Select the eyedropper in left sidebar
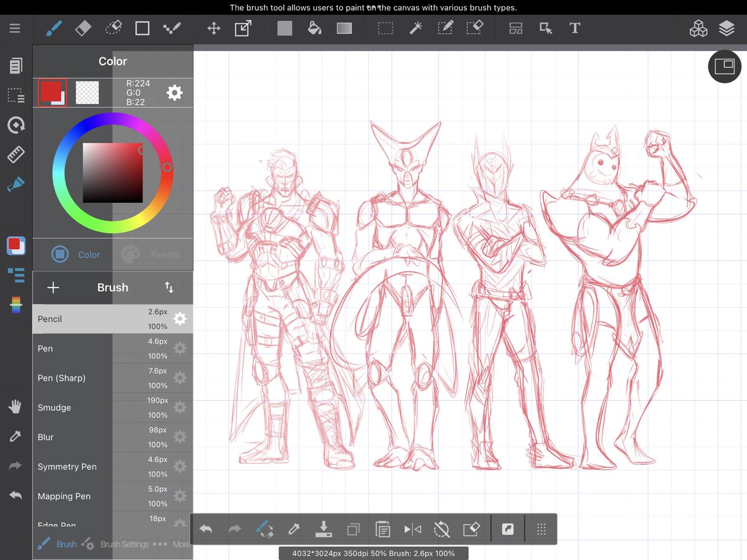 pyautogui.click(x=16, y=436)
